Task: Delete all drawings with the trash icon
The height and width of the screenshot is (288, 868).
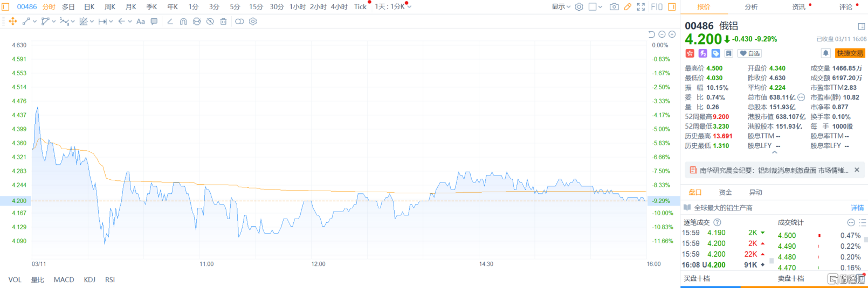Action: (x=223, y=22)
